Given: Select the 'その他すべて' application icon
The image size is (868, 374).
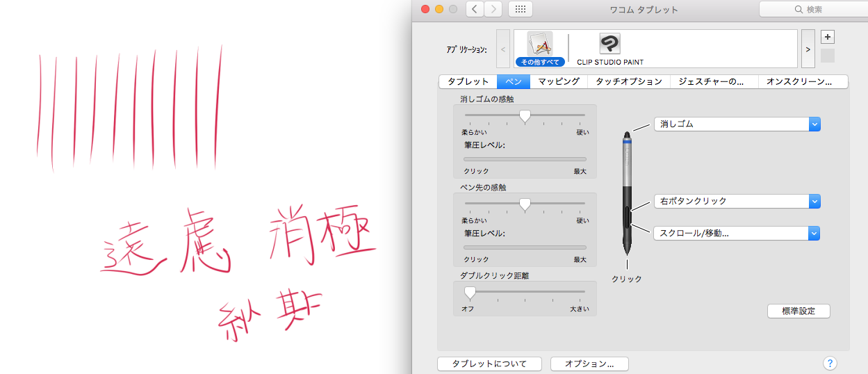Looking at the screenshot, I should [x=540, y=49].
